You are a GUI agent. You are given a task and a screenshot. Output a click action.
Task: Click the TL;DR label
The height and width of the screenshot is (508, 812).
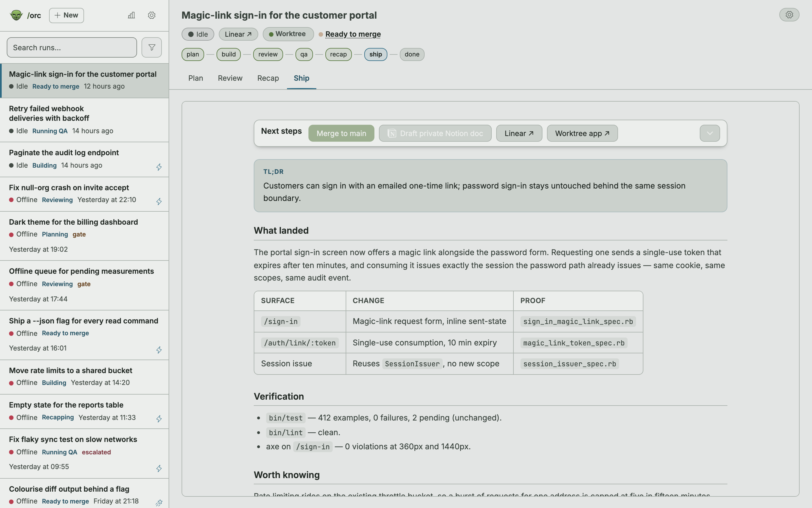[x=273, y=172]
